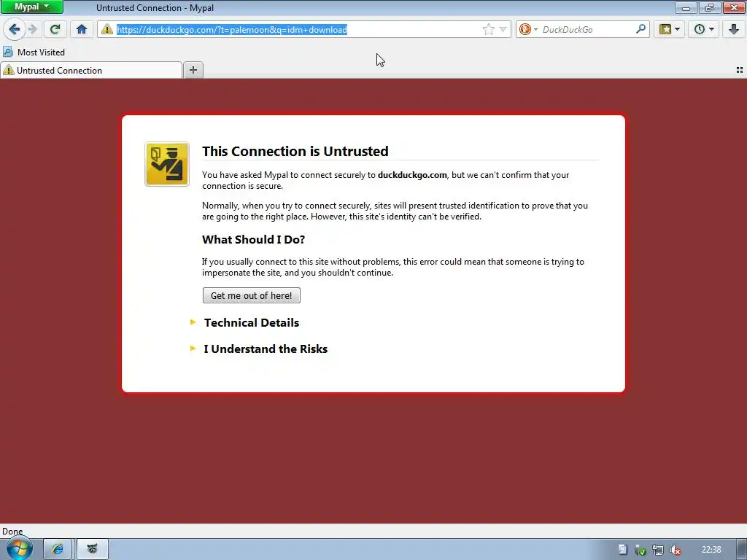This screenshot has width=747, height=560.
Task: Click the warning identity icon in address bar
Action: click(x=107, y=29)
